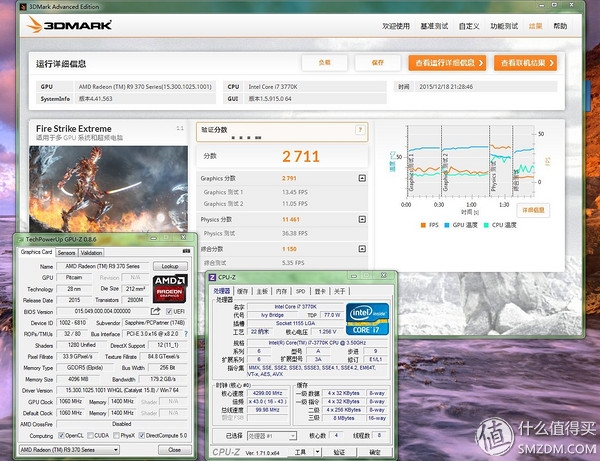Image resolution: width=600 pixels, height=461 pixels.
Task: Toggle the OpenCL checkbox in GPU-Z
Action: click(x=61, y=435)
